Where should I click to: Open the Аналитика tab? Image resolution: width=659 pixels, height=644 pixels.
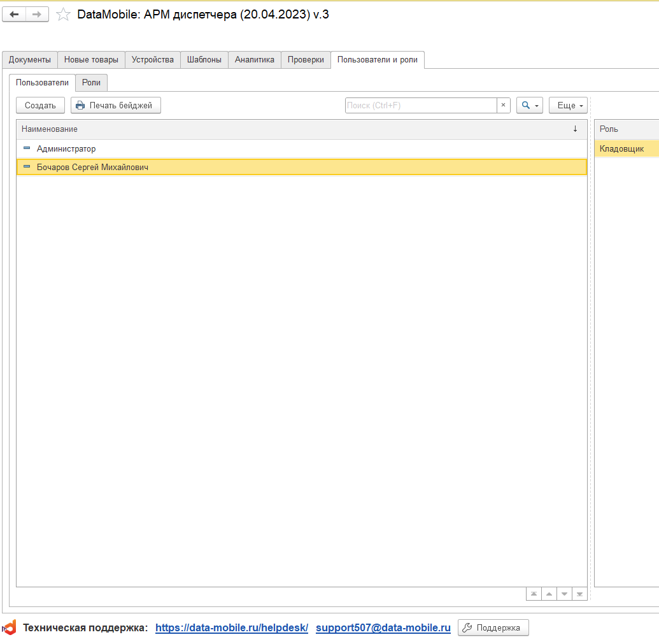coord(255,60)
